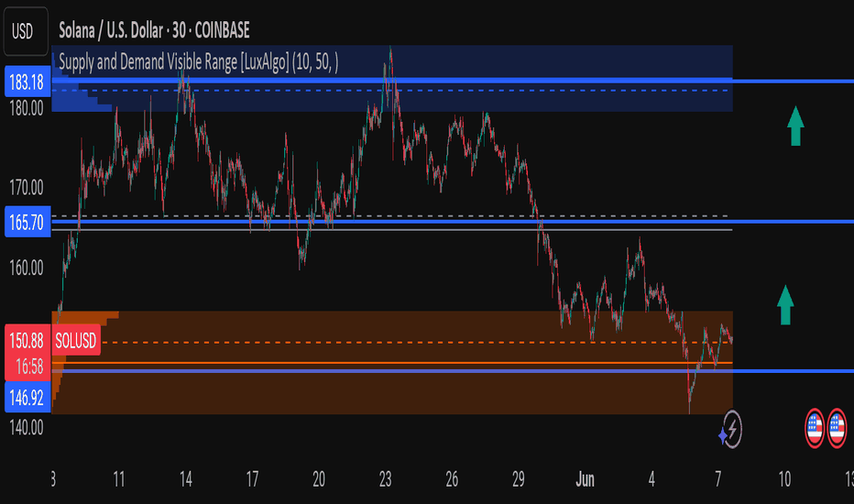Click the Jun date label on time axis
The width and height of the screenshot is (854, 504).
click(585, 479)
